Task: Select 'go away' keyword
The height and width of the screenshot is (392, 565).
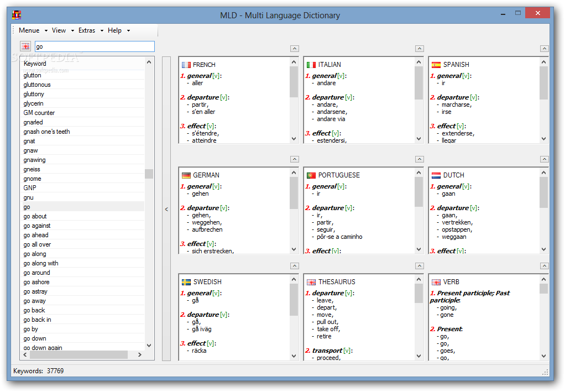Action: coord(83,301)
